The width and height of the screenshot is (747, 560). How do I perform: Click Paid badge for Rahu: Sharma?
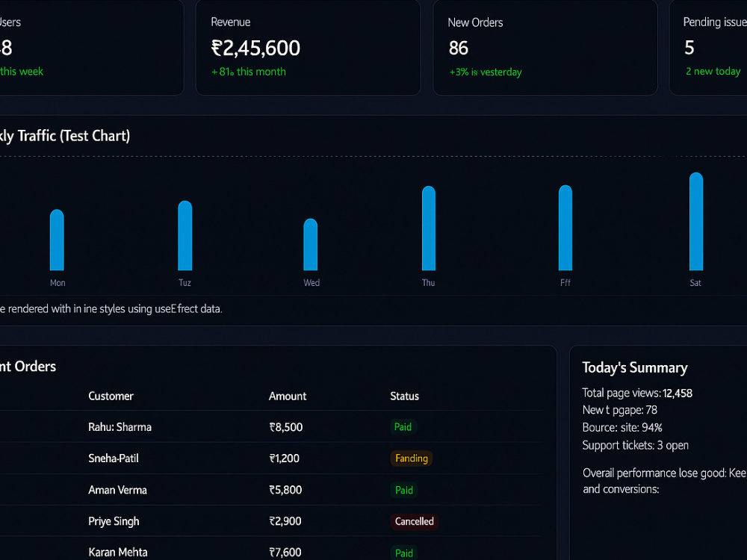coord(403,427)
